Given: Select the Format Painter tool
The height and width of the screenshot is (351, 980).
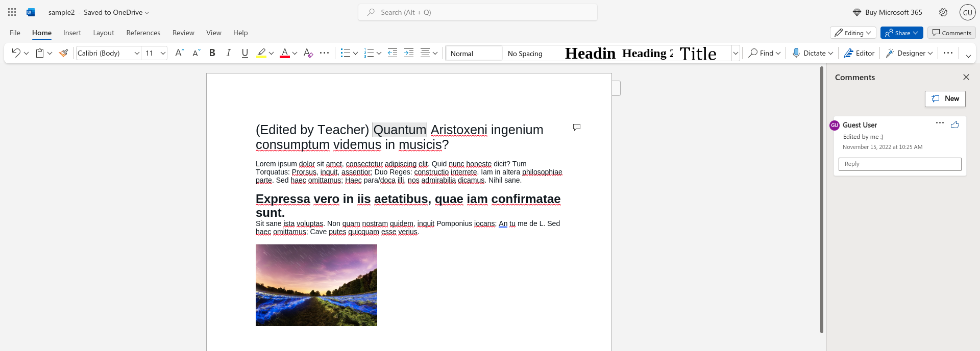Looking at the screenshot, I should (64, 53).
